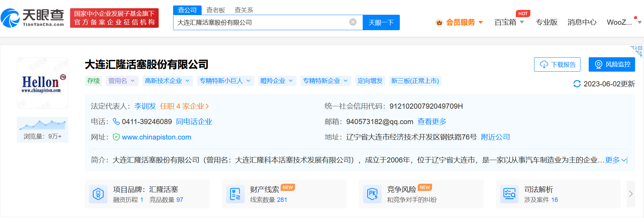This screenshot has height=218, width=644.
Task: Click the phone handset icon
Action: [x=116, y=121]
